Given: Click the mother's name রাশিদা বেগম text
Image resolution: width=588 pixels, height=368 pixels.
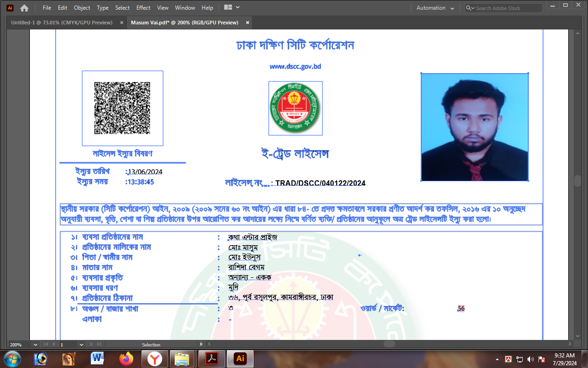Looking at the screenshot, I should 247,267.
